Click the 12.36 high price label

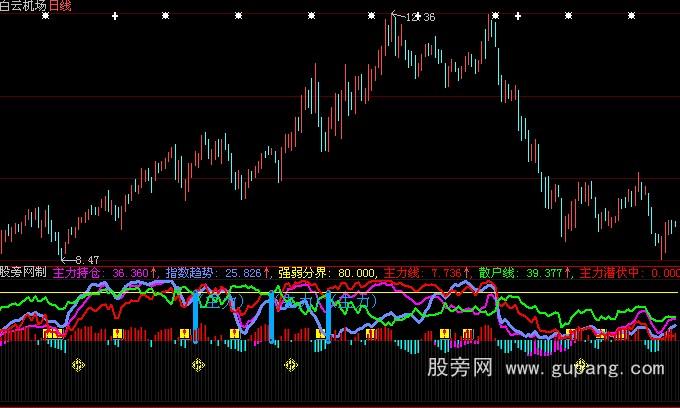(x=420, y=17)
